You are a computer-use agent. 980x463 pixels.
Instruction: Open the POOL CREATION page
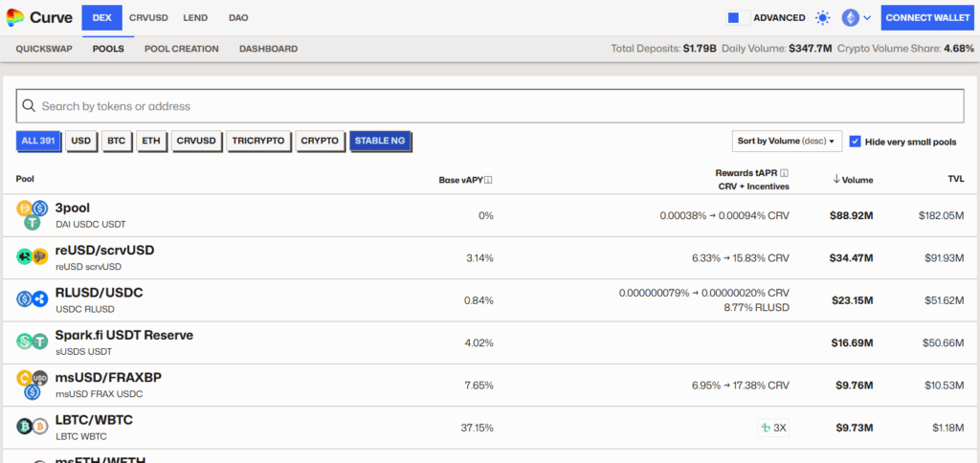click(181, 49)
